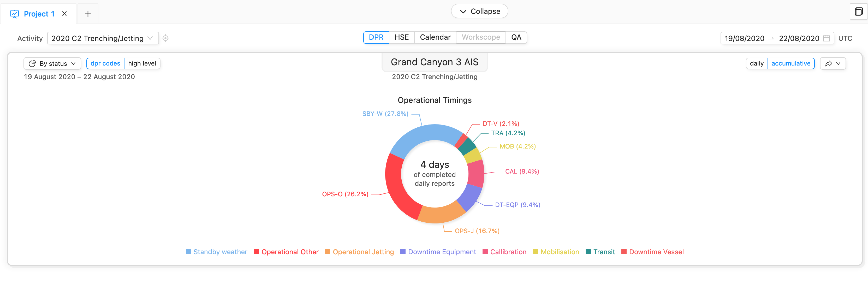Toggle Operational Other legend item

286,252
